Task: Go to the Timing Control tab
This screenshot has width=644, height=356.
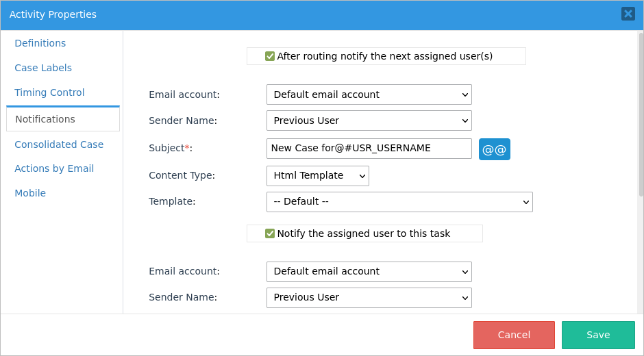Action: 49,92
